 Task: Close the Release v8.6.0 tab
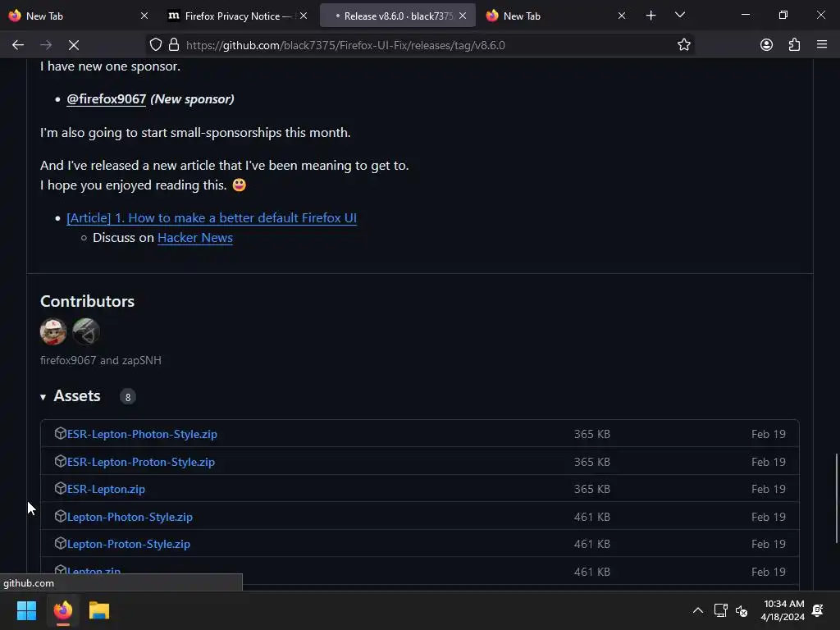click(463, 16)
